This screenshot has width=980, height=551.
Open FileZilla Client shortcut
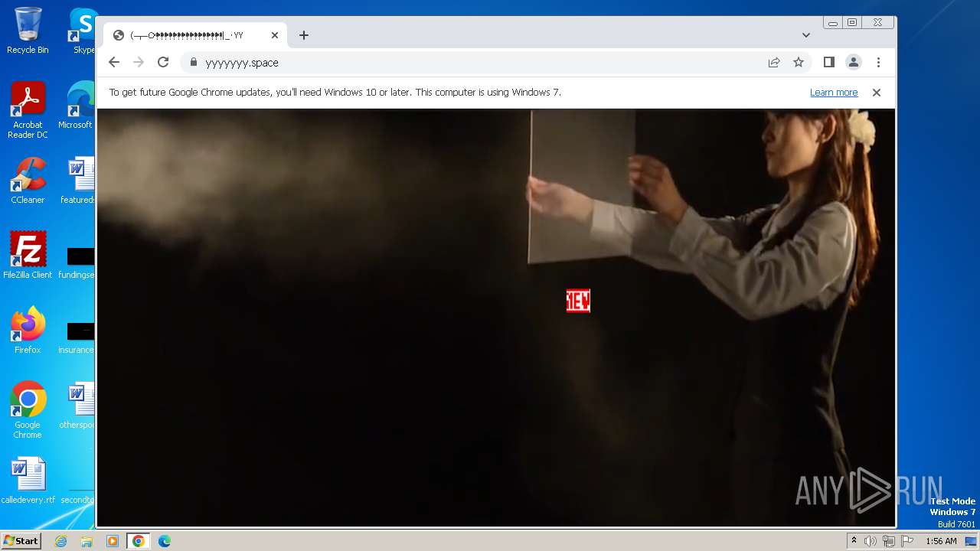point(28,256)
